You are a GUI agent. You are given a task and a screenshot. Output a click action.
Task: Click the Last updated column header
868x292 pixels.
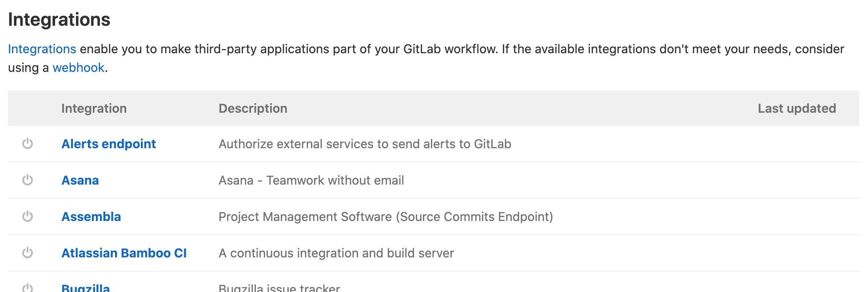point(796,108)
